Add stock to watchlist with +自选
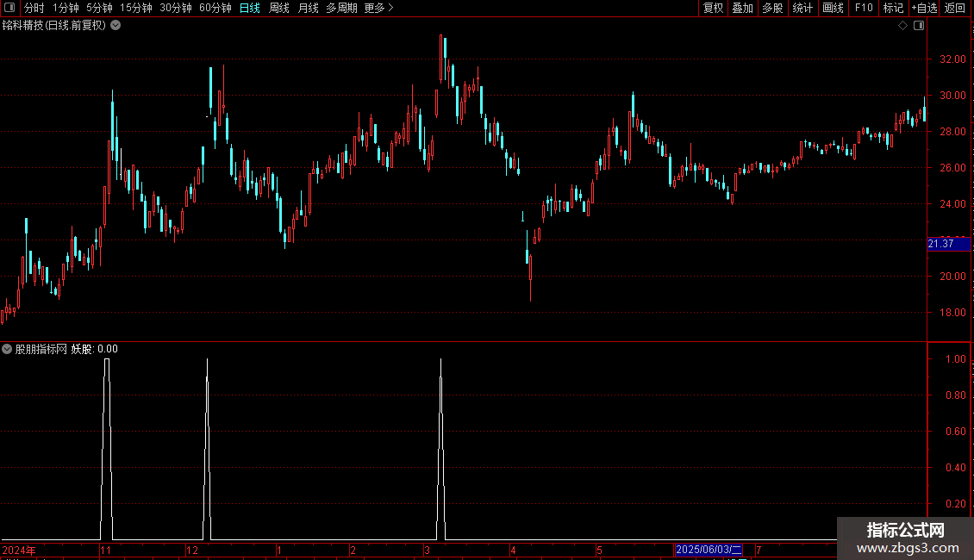This screenshot has height=560, width=974. point(924,8)
